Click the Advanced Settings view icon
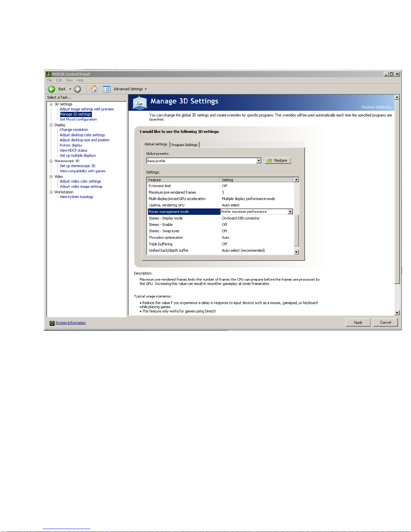 click(107, 89)
